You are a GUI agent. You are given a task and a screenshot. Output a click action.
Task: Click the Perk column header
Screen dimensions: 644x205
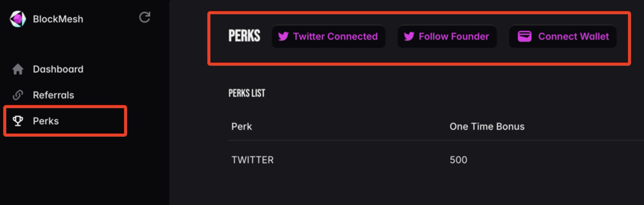coord(241,126)
